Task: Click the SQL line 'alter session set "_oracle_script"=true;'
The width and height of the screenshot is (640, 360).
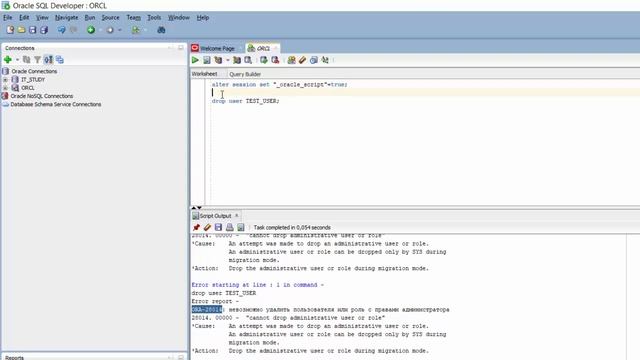Action: (280, 84)
